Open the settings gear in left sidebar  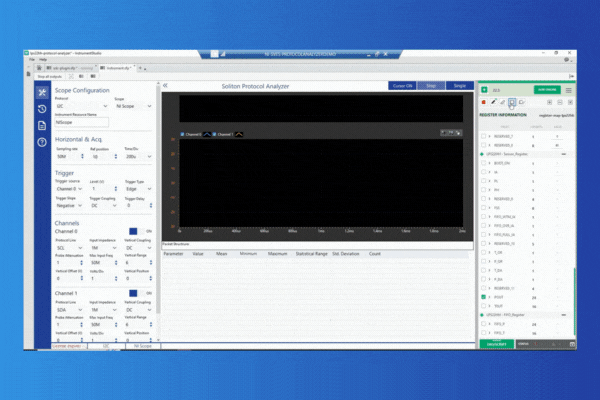click(42, 91)
